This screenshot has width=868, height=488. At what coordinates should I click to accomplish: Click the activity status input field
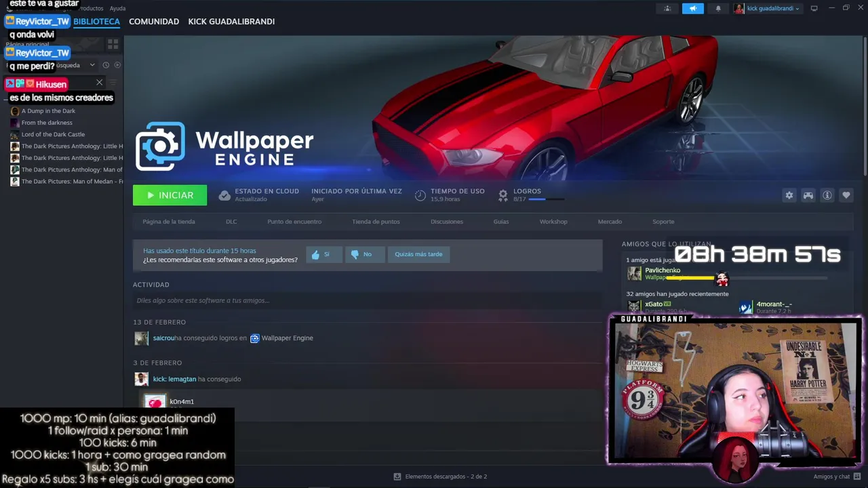368,300
